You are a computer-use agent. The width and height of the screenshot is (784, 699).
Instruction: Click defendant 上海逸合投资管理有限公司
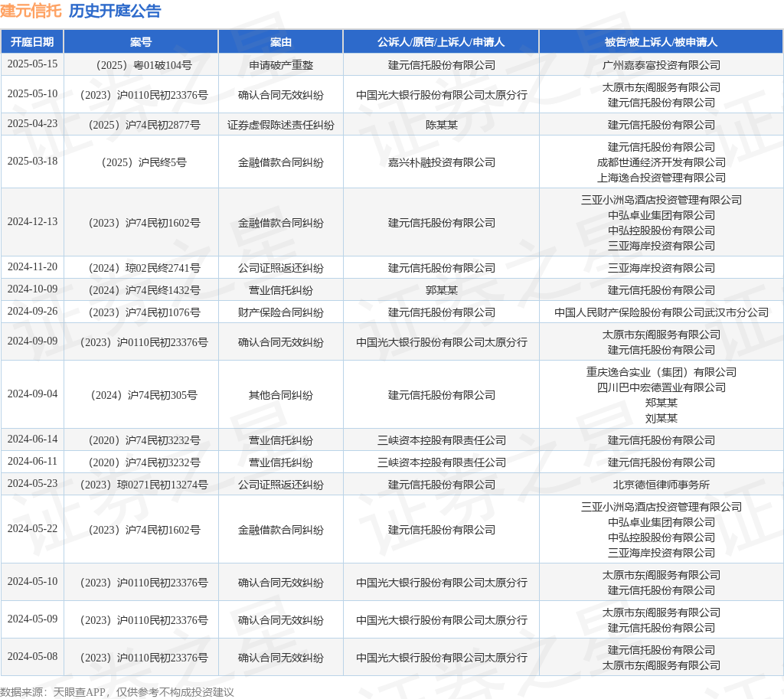tap(661, 178)
